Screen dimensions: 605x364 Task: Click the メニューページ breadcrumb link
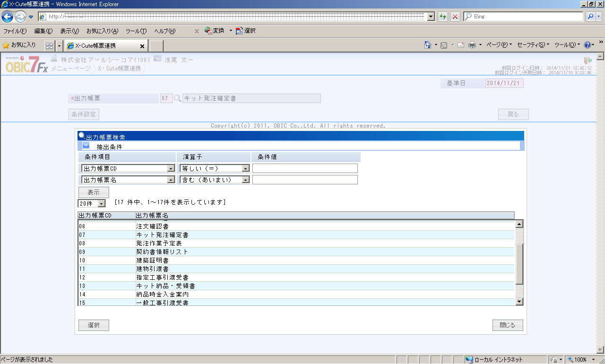[x=71, y=69]
